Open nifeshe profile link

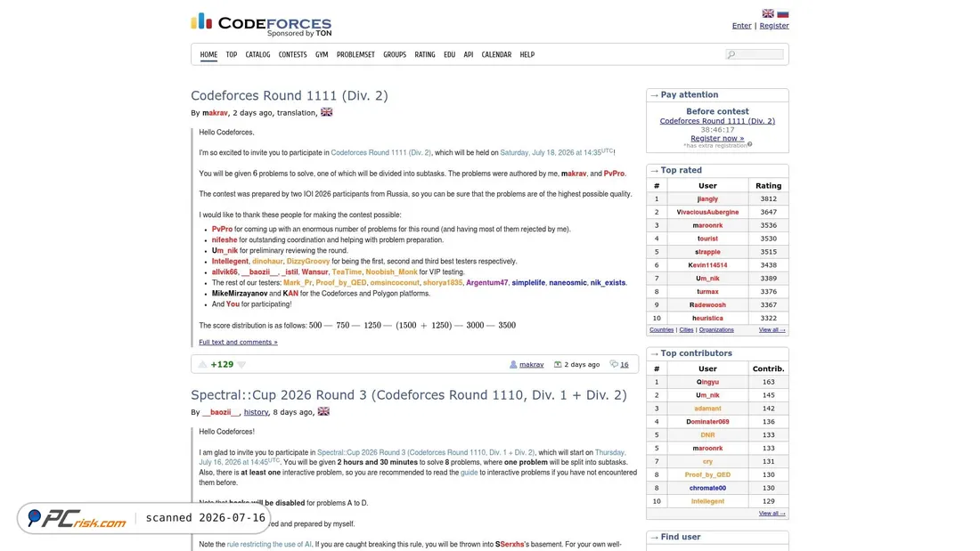point(225,239)
